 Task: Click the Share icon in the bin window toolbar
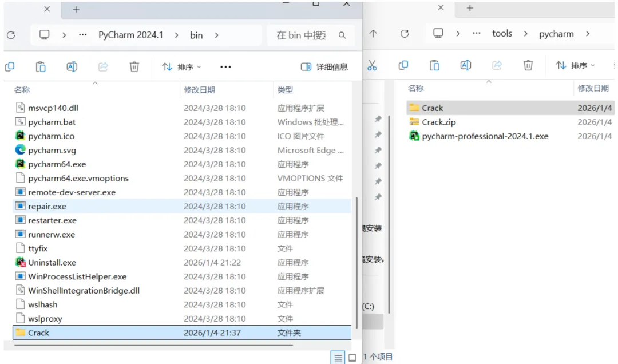[x=103, y=66]
